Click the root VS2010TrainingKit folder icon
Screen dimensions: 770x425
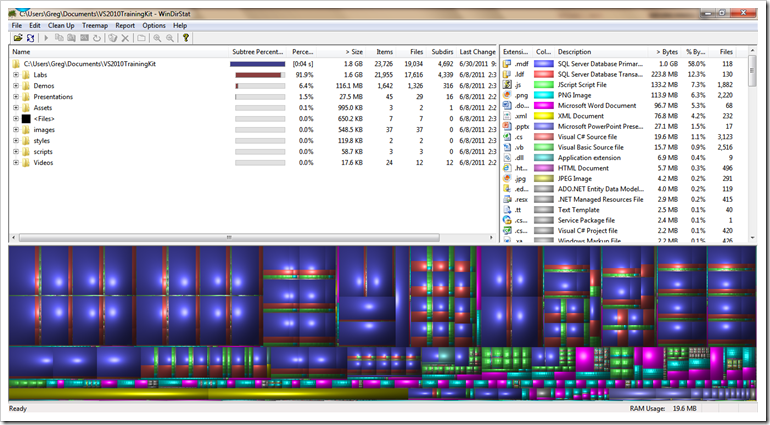(16, 64)
